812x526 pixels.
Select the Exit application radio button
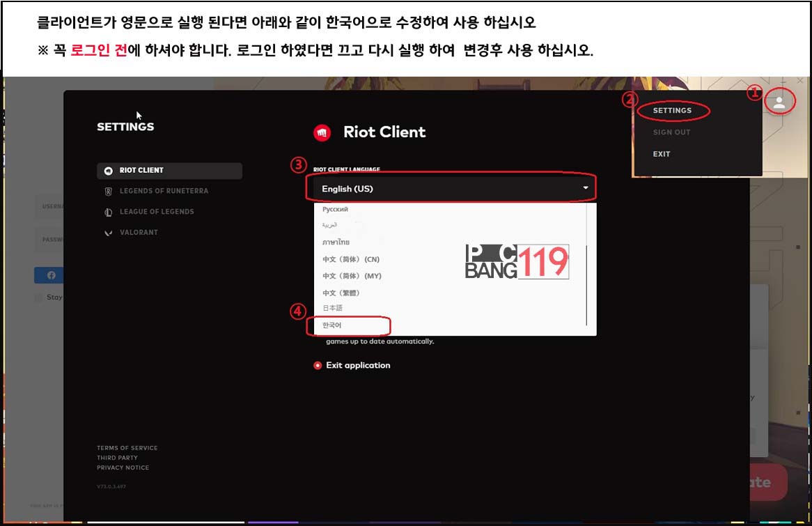tap(318, 365)
